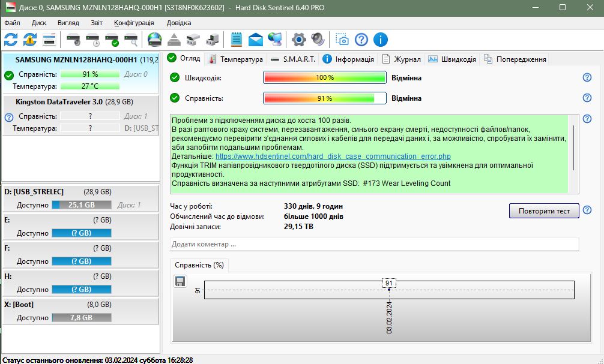
Task: Click the D: free space 25,1 GB bar
Action: 81,204
